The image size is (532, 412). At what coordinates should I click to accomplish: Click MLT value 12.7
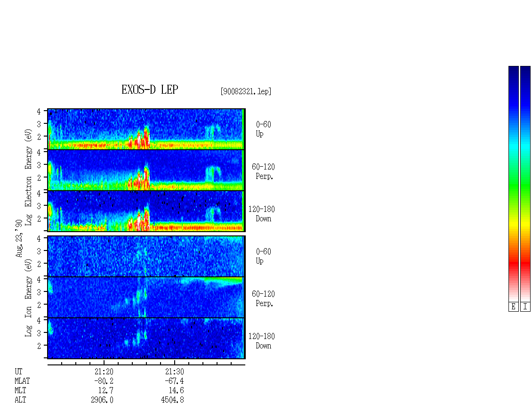pyautogui.click(x=105, y=391)
